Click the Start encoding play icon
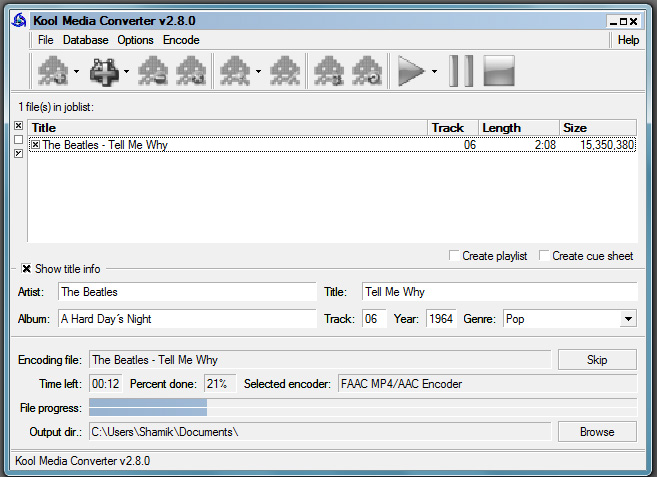The height and width of the screenshot is (477, 657). [x=411, y=71]
